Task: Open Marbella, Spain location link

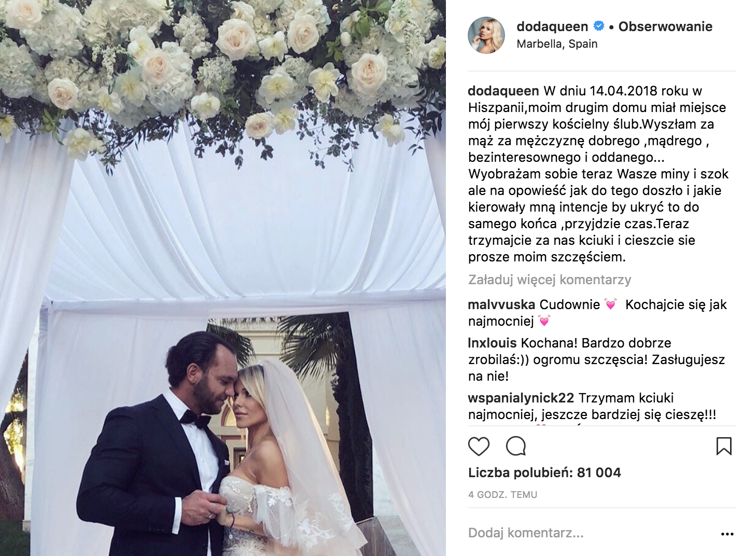Action: [x=557, y=44]
